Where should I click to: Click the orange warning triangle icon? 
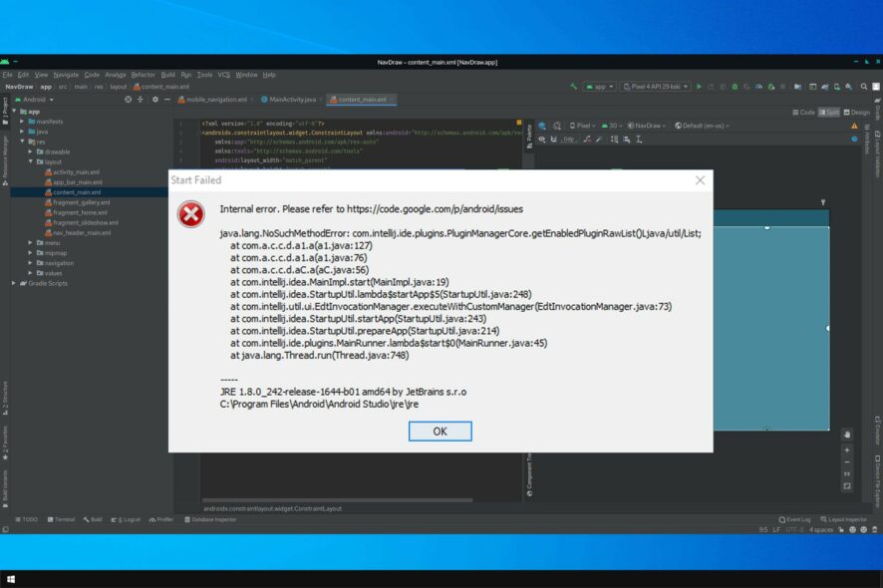click(x=854, y=126)
